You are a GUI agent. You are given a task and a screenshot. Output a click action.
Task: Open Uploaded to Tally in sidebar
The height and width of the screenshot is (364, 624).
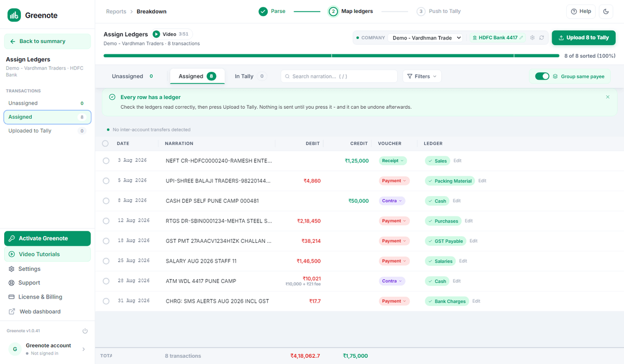[47, 131]
